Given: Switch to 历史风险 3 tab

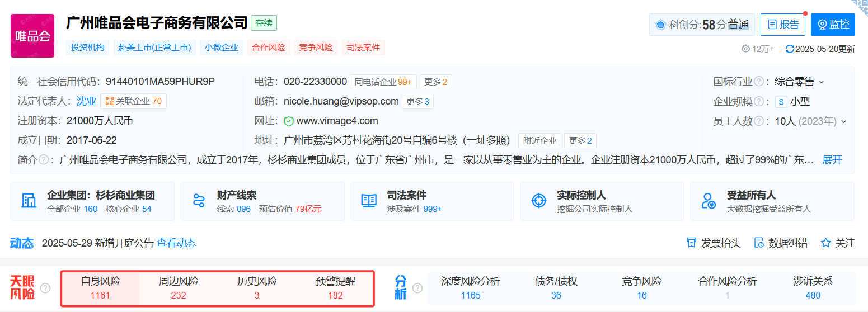Looking at the screenshot, I should pos(257,288).
